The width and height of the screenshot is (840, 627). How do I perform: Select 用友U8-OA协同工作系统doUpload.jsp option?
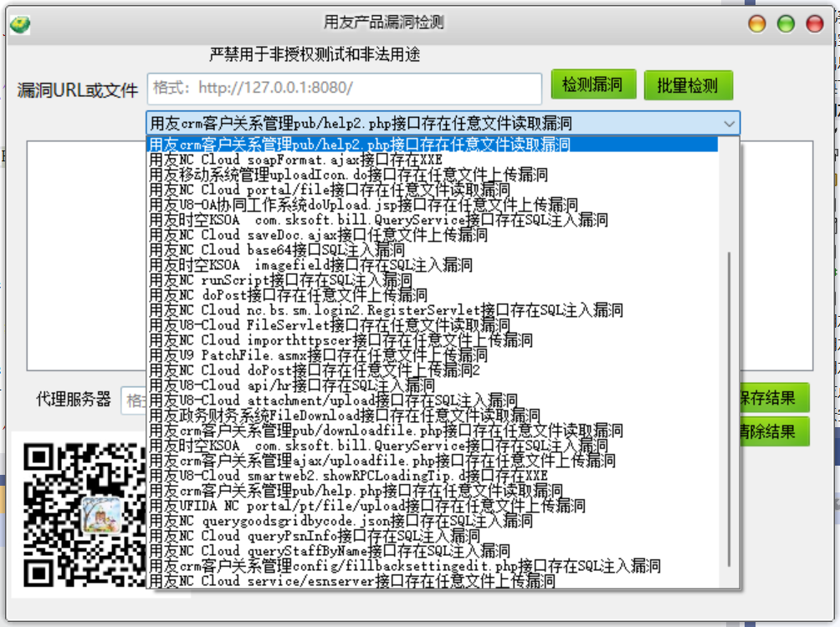point(433,205)
